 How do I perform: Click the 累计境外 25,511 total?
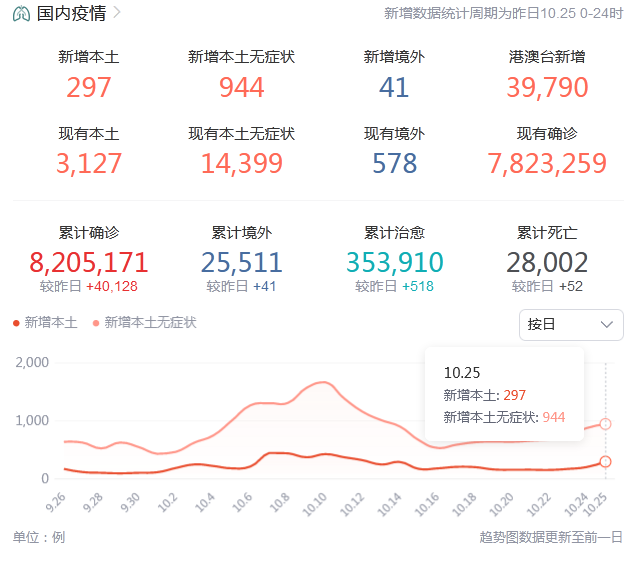tap(241, 262)
